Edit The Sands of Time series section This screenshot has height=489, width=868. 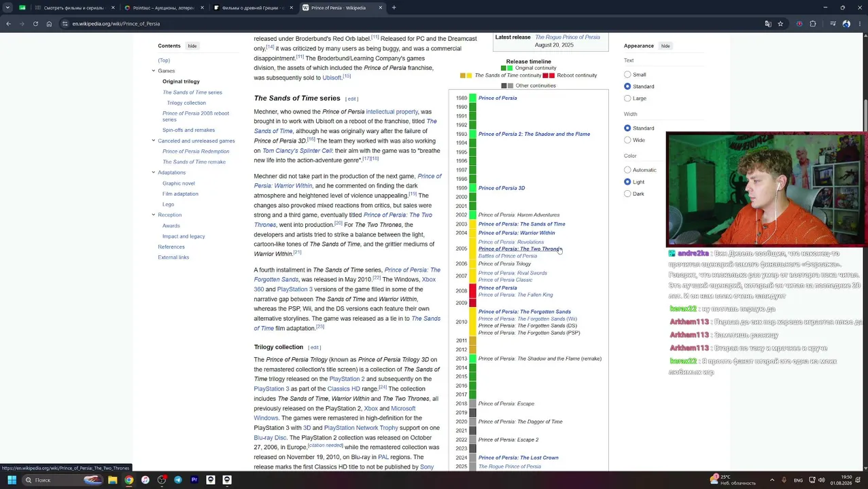point(351,98)
